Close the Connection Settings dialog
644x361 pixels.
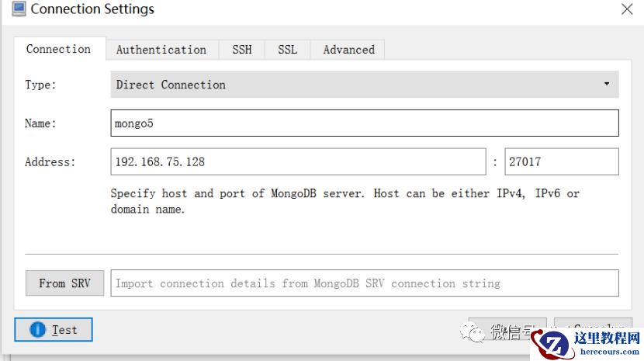(627, 9)
